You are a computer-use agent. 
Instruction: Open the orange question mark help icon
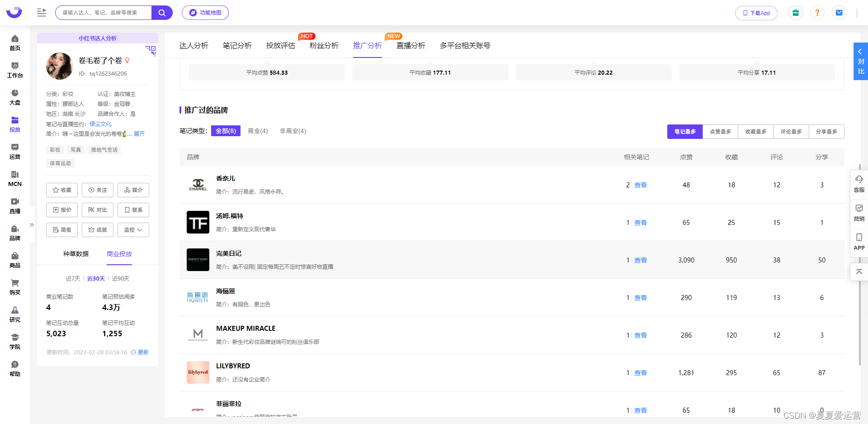[x=817, y=13]
